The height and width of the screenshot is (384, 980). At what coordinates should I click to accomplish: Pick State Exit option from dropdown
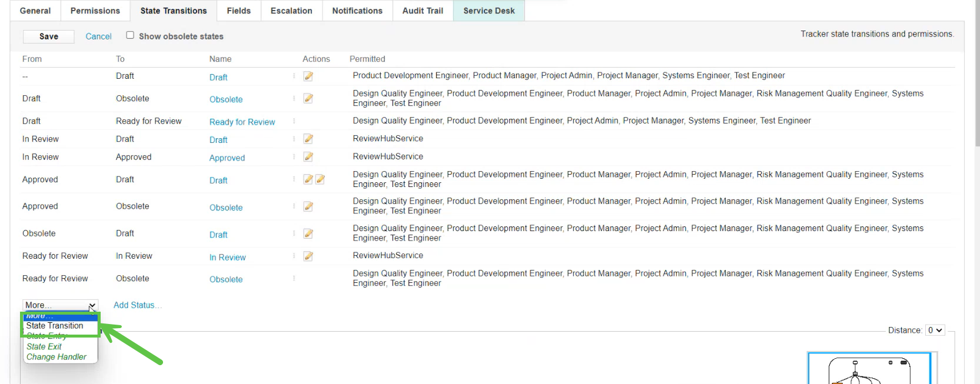tap(44, 347)
